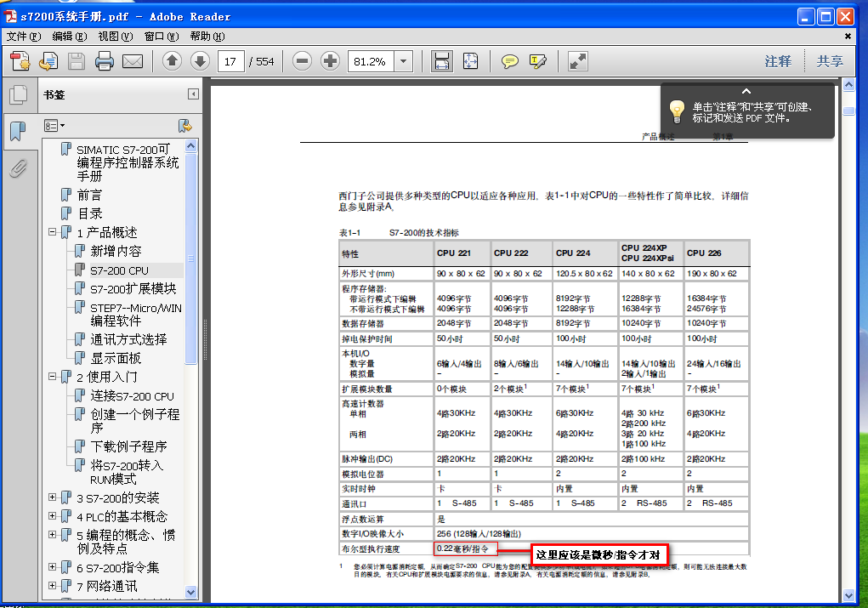Click the email envelope icon
This screenshot has width=868, height=608.
(x=133, y=61)
